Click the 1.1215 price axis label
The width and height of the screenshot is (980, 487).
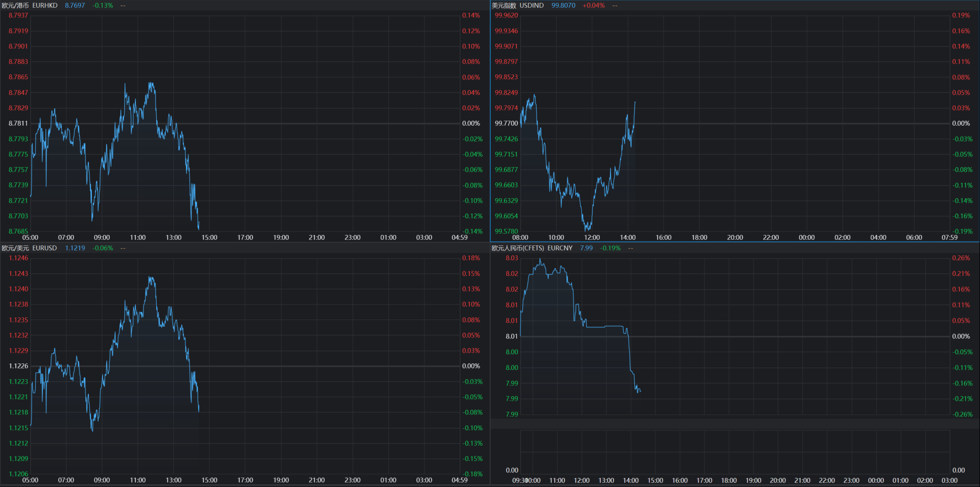[18, 428]
